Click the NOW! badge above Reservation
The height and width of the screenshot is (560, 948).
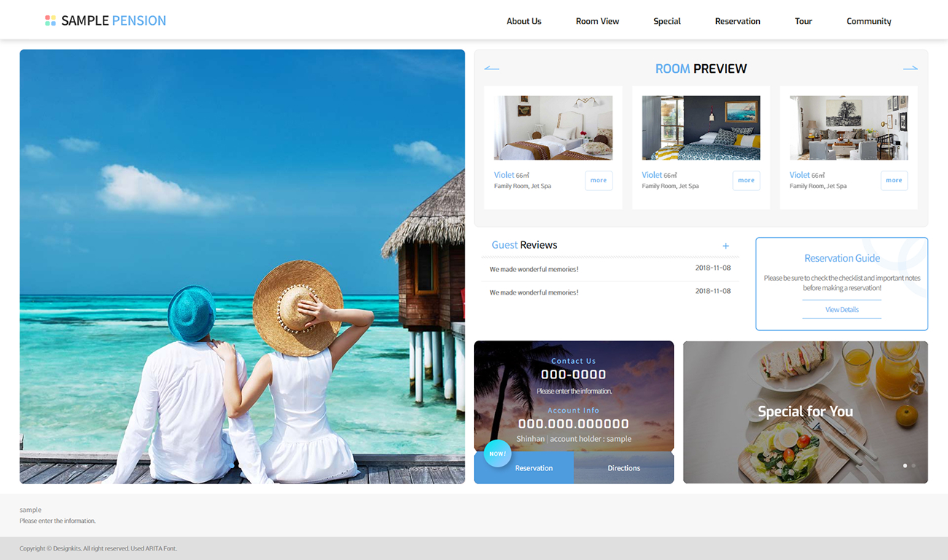pos(497,453)
